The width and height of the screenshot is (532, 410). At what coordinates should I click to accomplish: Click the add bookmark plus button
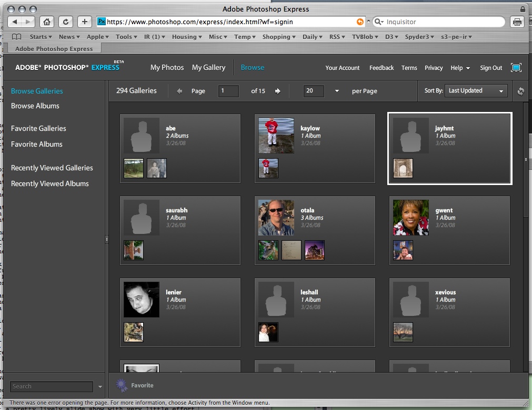coord(84,22)
